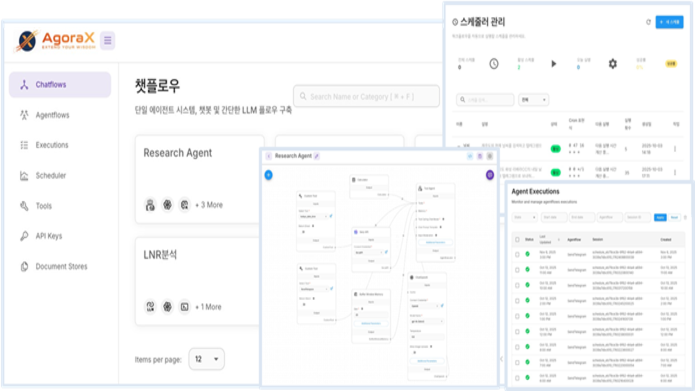The width and height of the screenshot is (695, 391).
Task: Click refresh icon in scheduler window
Action: tap(648, 22)
